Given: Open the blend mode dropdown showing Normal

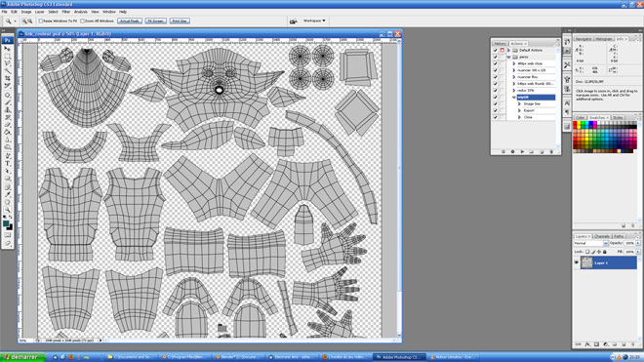Looking at the screenshot, I should pos(591,243).
